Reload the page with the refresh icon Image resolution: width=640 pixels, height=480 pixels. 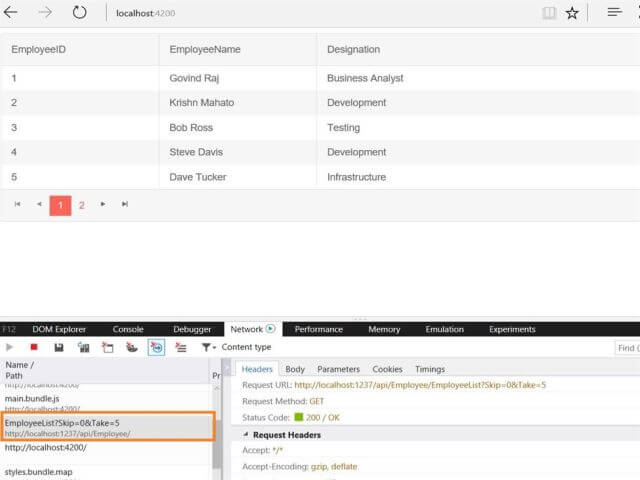[x=79, y=12]
